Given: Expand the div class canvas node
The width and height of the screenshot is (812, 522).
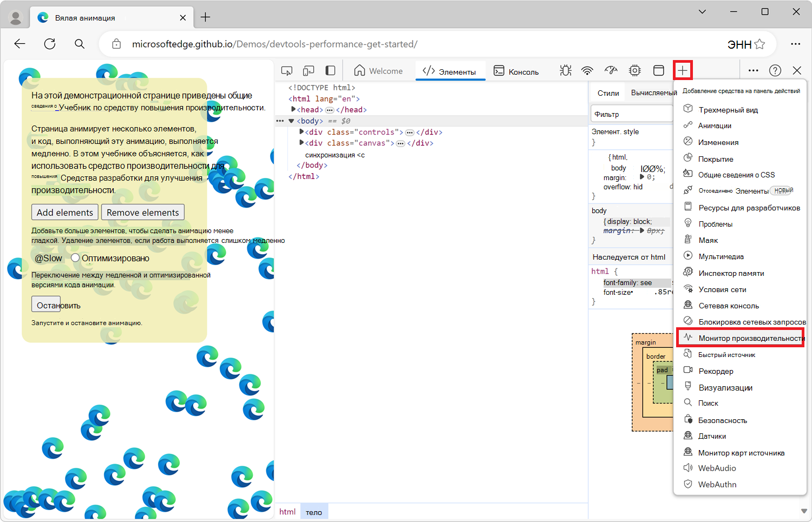Looking at the screenshot, I should pos(302,143).
